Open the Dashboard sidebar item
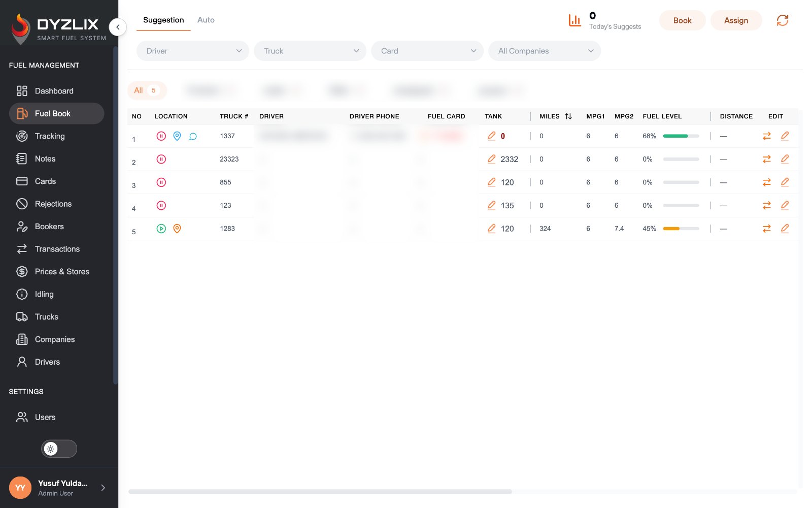812x508 pixels. (x=56, y=91)
